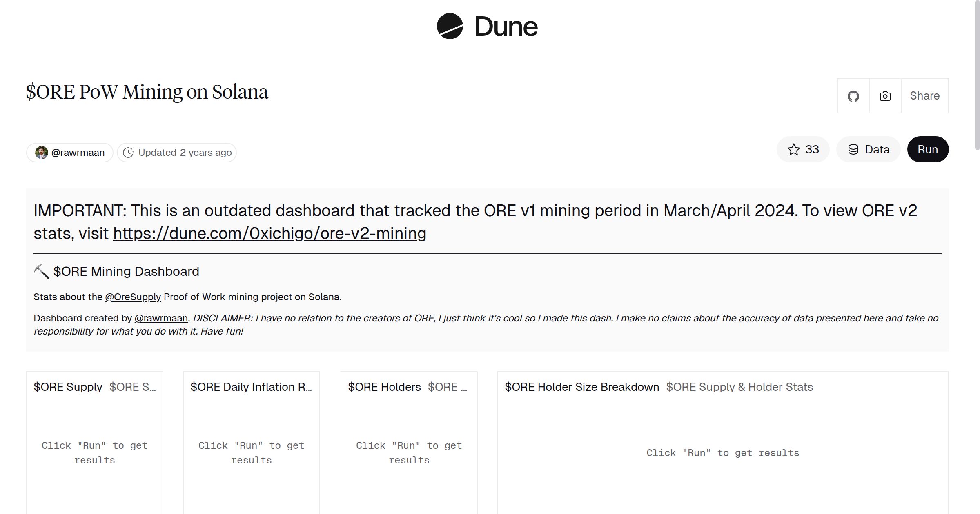Click the pickaxe icon before $ORE Mining Dashboard
This screenshot has height=514, width=980.
[41, 270]
